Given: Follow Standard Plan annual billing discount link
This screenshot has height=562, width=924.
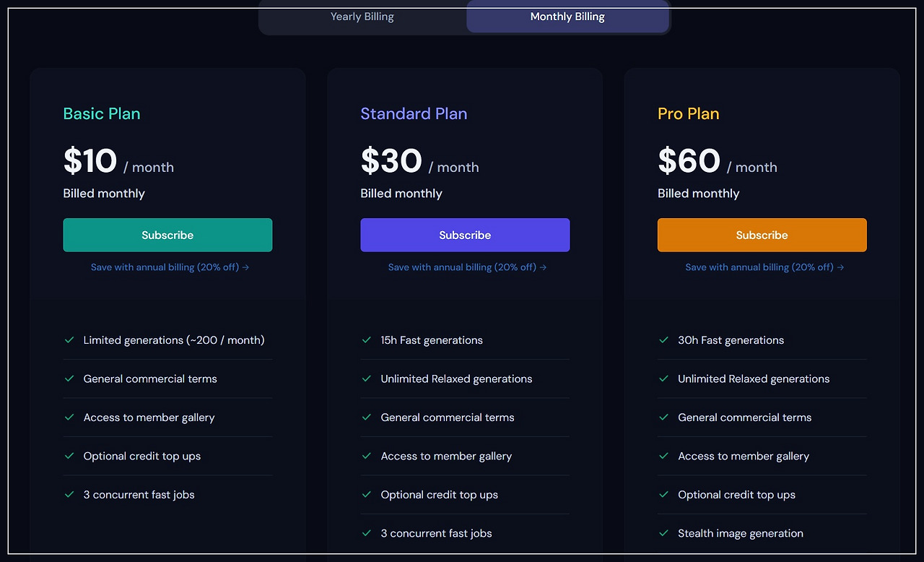Looking at the screenshot, I should [467, 267].
